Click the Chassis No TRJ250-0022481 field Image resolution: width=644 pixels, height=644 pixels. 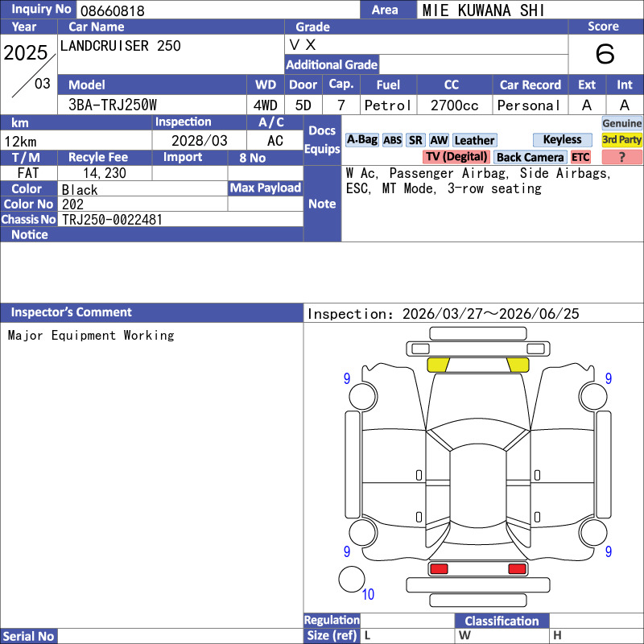[x=181, y=219]
